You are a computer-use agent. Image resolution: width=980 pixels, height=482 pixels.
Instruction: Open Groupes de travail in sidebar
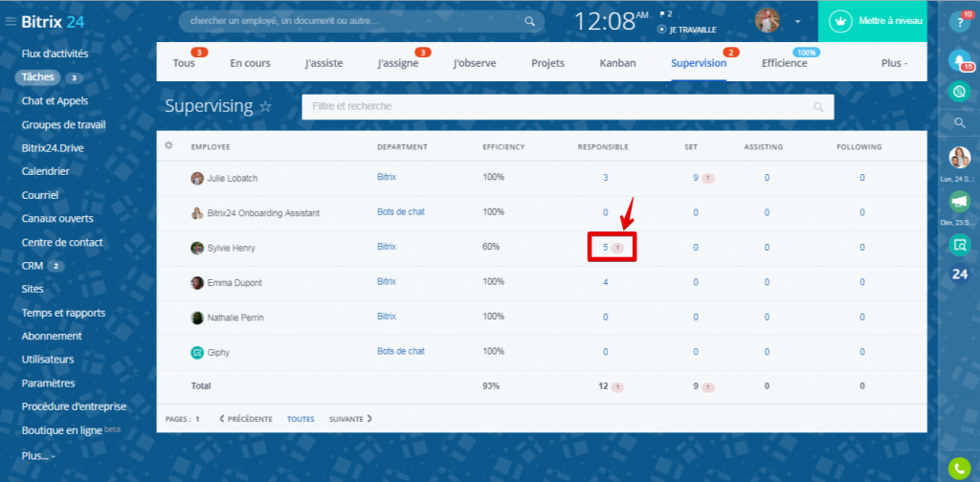(x=63, y=125)
